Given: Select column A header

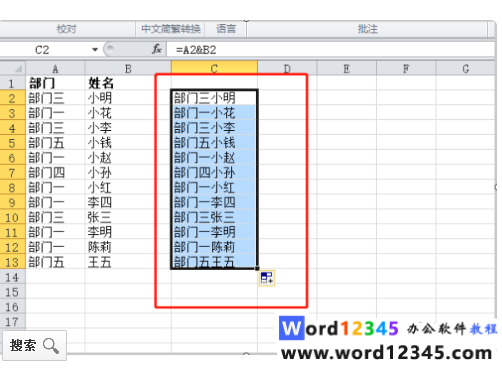Looking at the screenshot, I should coord(55,69).
